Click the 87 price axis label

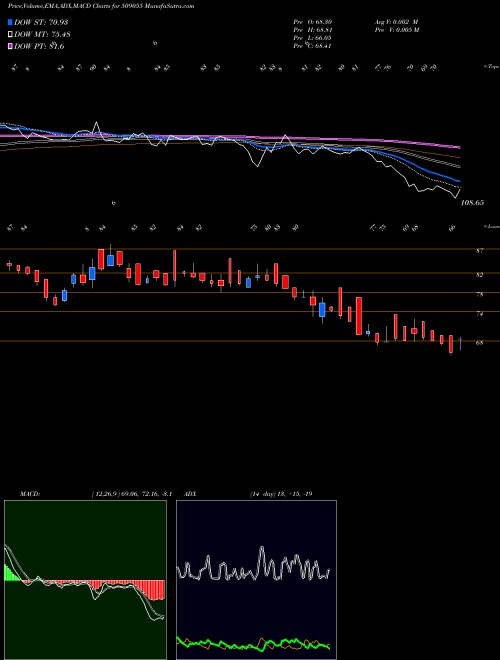pos(479,251)
